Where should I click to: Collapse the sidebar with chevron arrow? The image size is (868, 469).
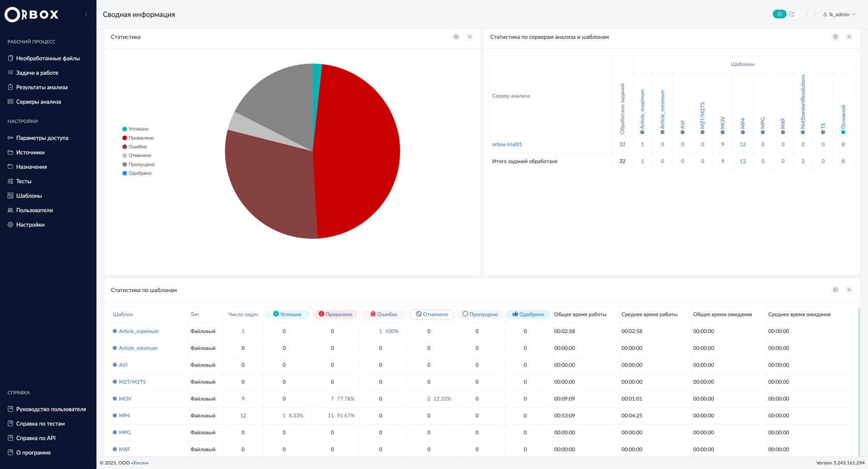pyautogui.click(x=86, y=14)
